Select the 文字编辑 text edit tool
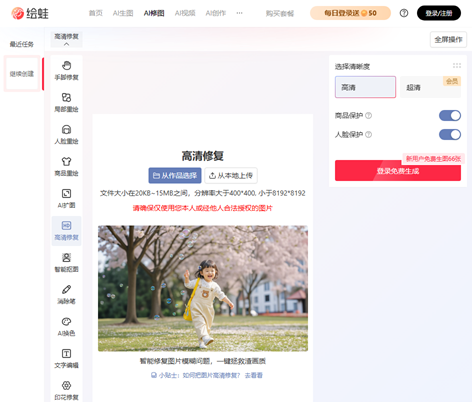This screenshot has width=472, height=402. coord(66,359)
